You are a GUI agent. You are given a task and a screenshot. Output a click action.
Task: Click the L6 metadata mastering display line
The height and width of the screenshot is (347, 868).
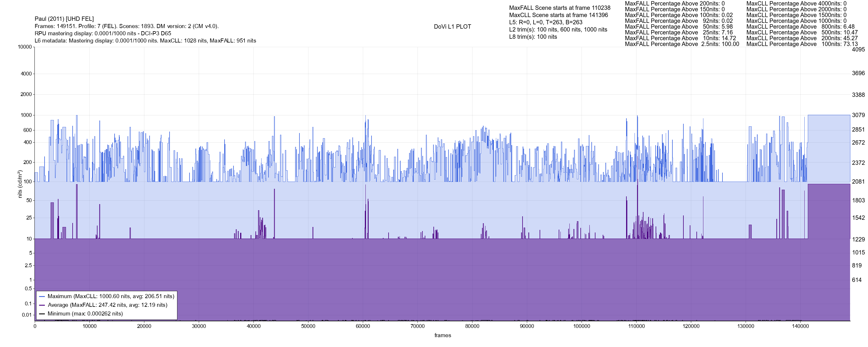[145, 41]
